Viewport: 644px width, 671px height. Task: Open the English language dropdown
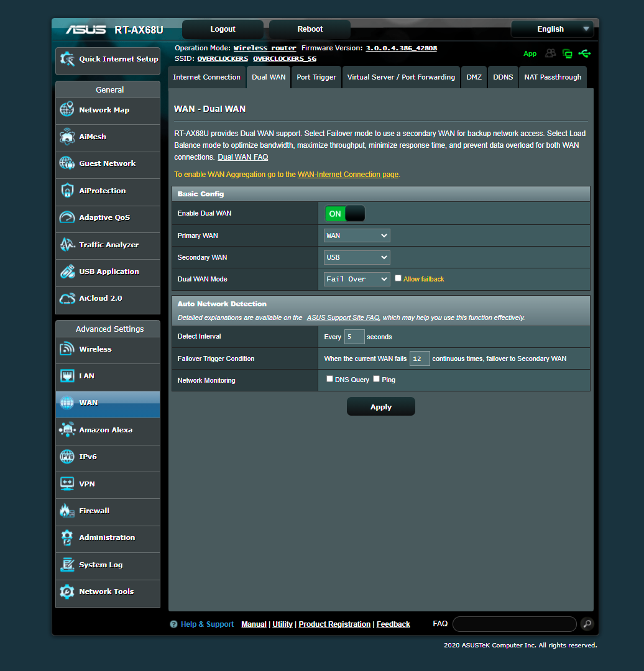[553, 29]
